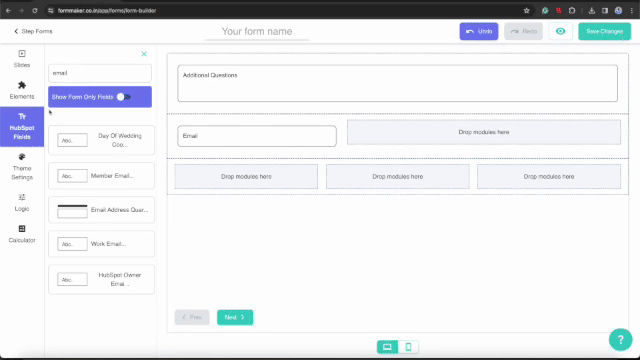Select the HubSpot Owner Email field card

pyautogui.click(x=101, y=280)
